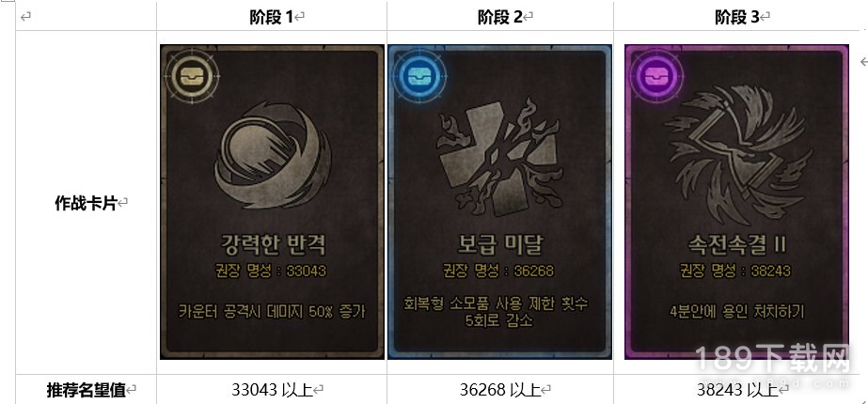The width and height of the screenshot is (868, 404).
Task: Select the swirling counter emblem on first card
Action: coord(272,154)
